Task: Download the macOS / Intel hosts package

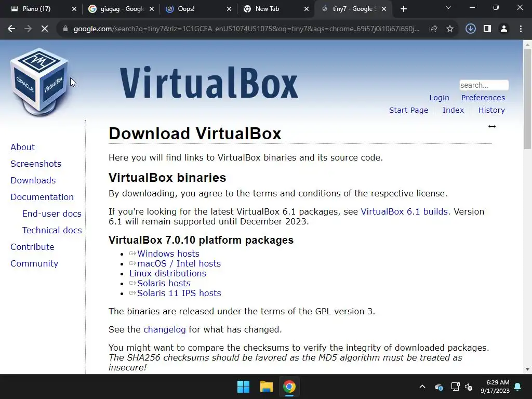Action: tap(179, 263)
